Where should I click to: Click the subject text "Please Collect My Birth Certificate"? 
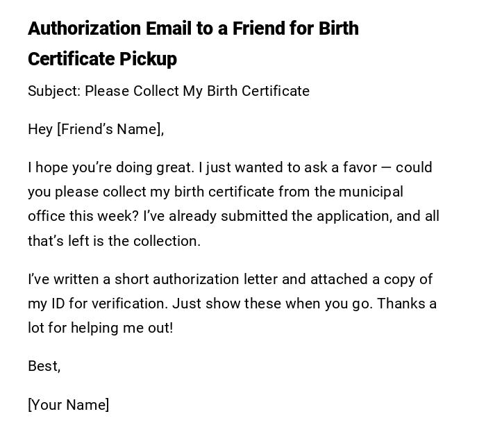[x=197, y=91]
